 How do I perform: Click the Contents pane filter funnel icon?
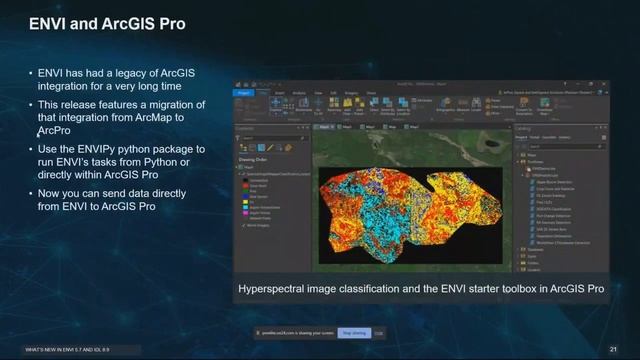[x=238, y=138]
